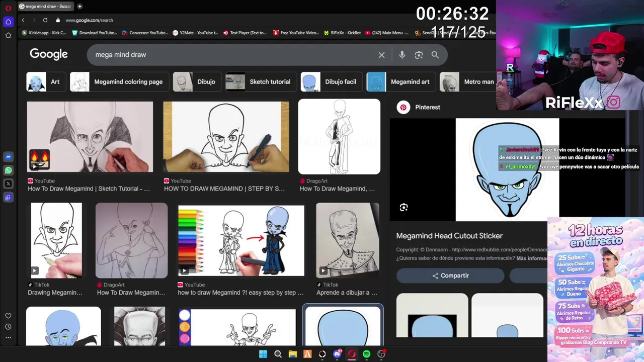Open WhatsApp in the sidebar
The image size is (644, 362).
tap(8, 170)
